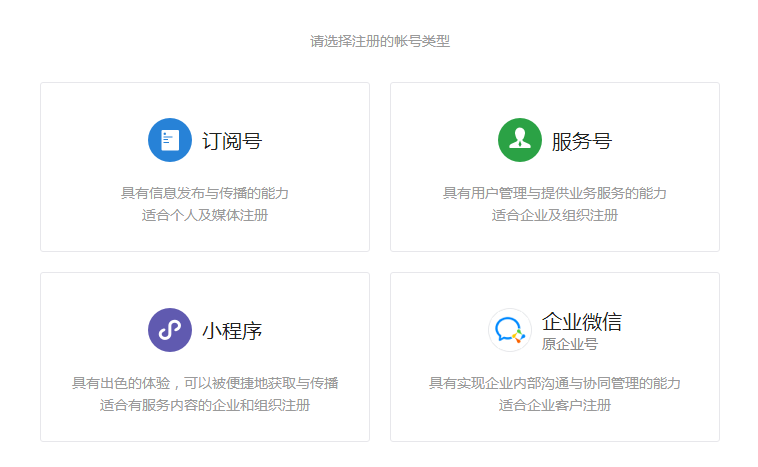The width and height of the screenshot is (758, 467).
Task: Click the 请选择注册的帐号类型 heading text
Action: tap(379, 42)
